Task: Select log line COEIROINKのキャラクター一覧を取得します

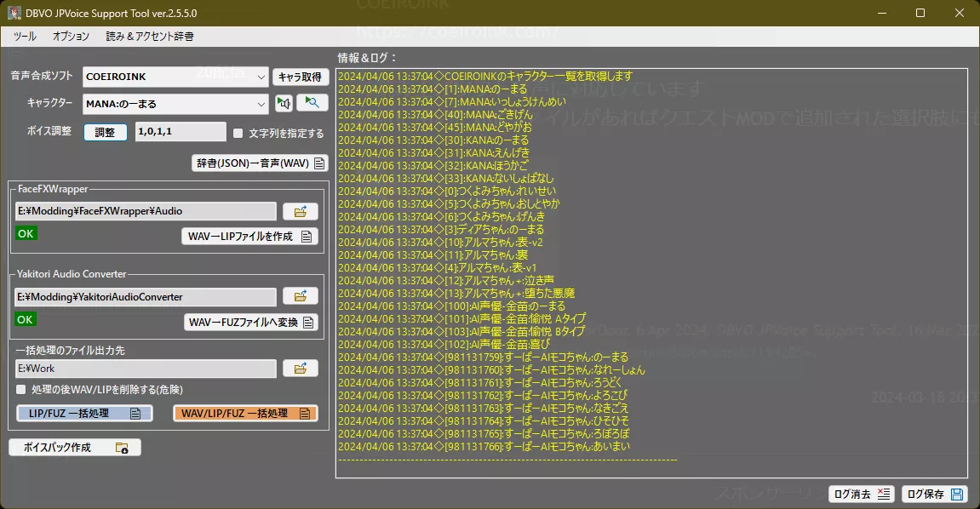Action: coord(485,77)
